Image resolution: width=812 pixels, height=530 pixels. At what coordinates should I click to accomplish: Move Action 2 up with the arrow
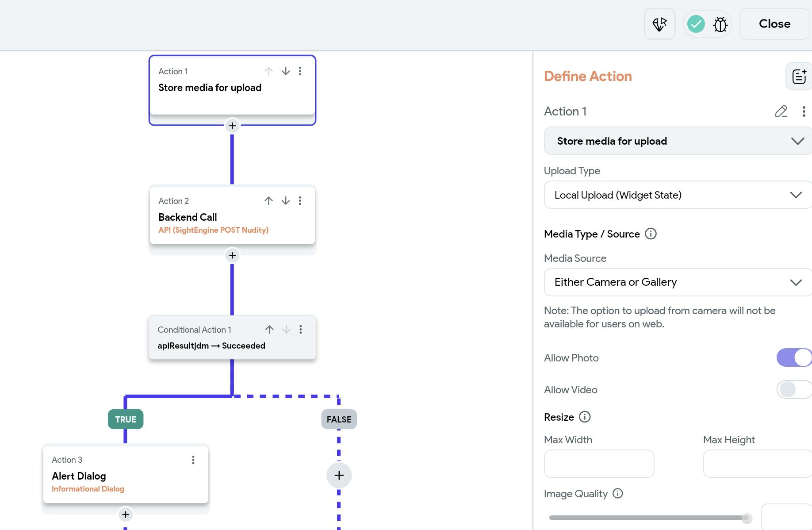tap(268, 201)
